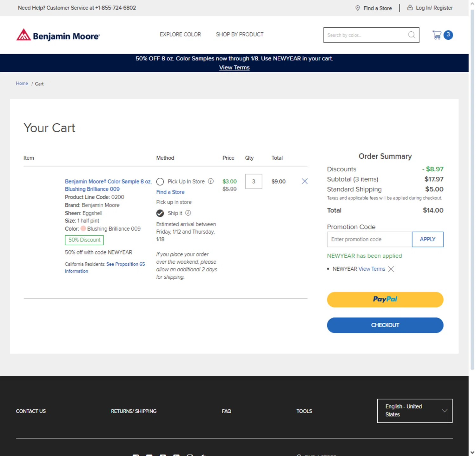Click the APPLY promotion button
This screenshot has height=456, width=476.
pyautogui.click(x=427, y=239)
